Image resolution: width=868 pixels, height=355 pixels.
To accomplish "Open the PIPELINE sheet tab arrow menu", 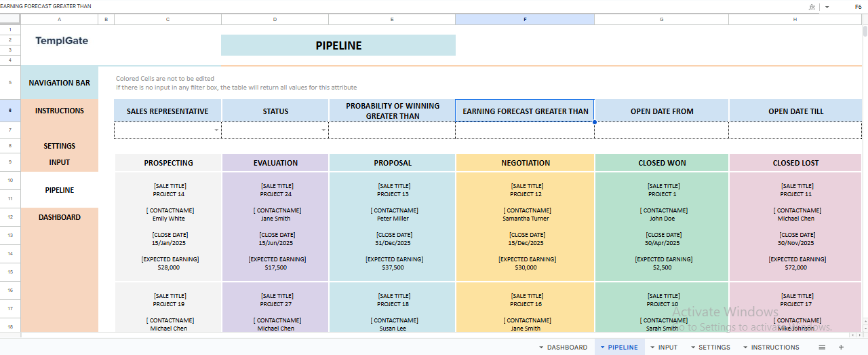I will [x=602, y=348].
